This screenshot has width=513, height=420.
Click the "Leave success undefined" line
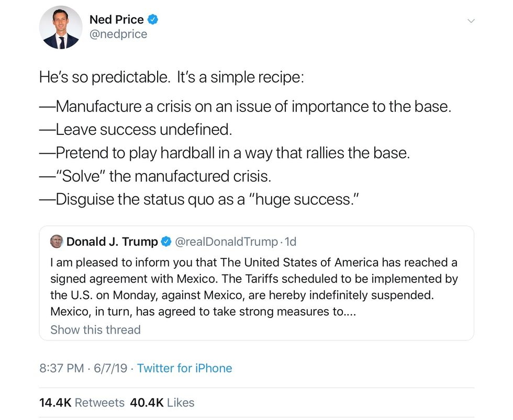pos(135,130)
